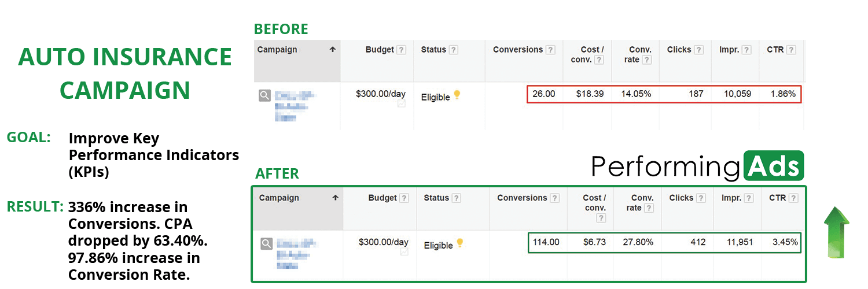Click the magnifier icon in the AFTER campaign row
This screenshot has height=289, width=868.
[x=266, y=243]
